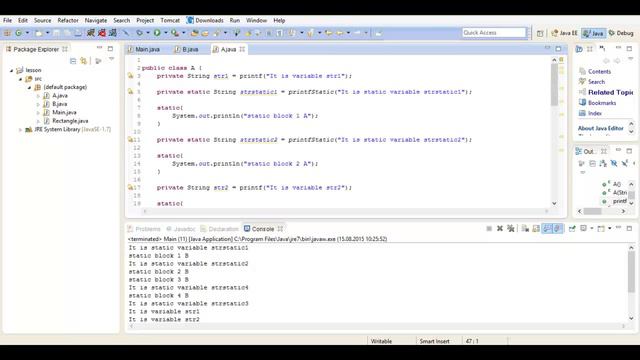640x360 pixels.
Task: Click 'Smart Insert' in status bar
Action: 434,341
